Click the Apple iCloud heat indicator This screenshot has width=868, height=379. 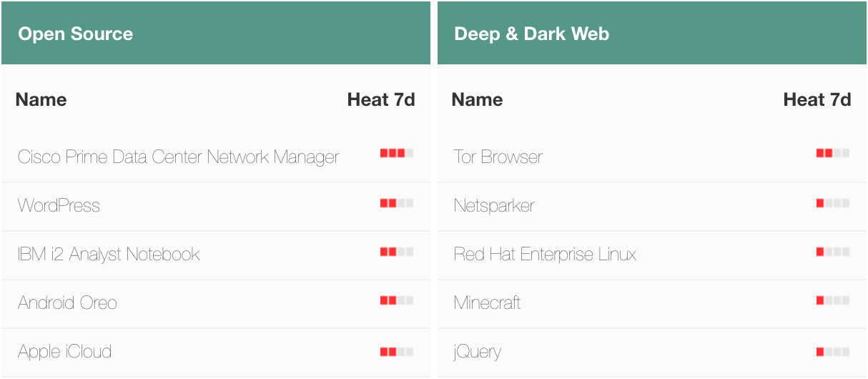tap(397, 352)
